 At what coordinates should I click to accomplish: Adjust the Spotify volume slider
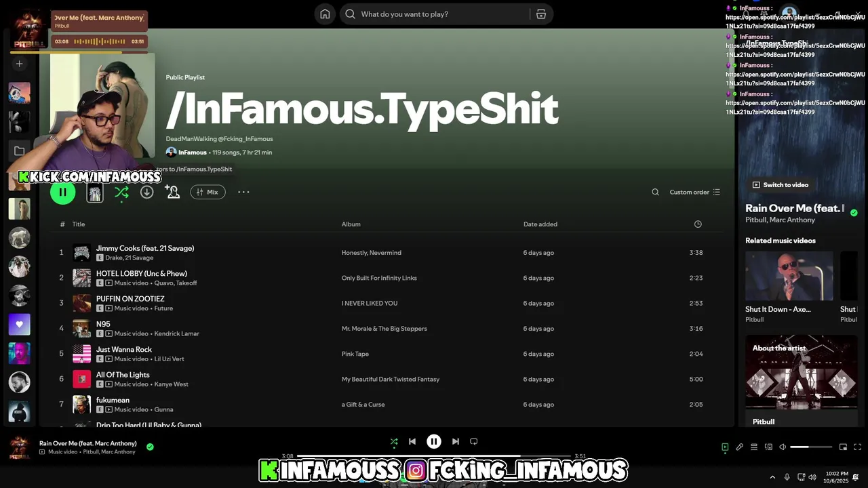tap(811, 447)
